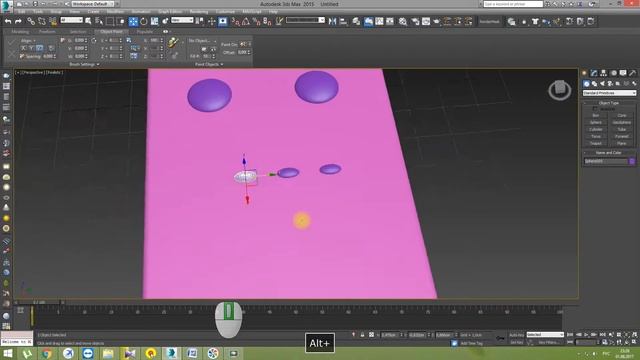
Task: Click the teapot Render Production icon
Action: (437, 22)
